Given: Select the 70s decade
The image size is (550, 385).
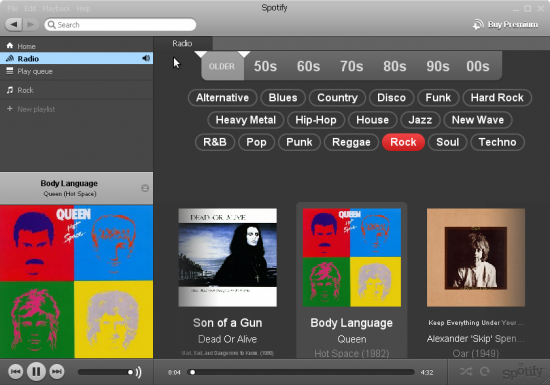Looking at the screenshot, I should click(x=351, y=66).
